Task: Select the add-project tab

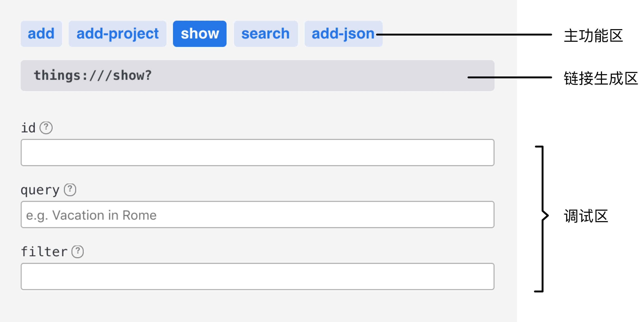Action: pyautogui.click(x=118, y=34)
